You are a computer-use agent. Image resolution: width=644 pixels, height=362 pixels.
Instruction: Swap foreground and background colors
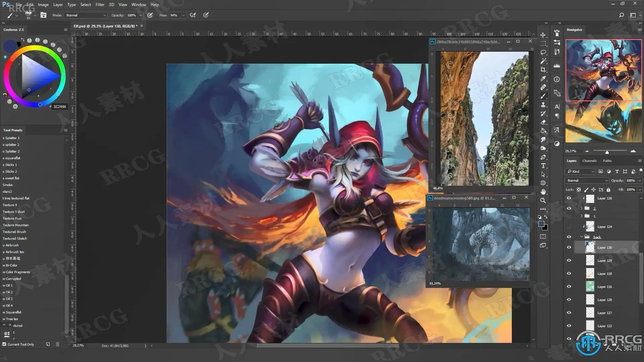tap(546, 217)
